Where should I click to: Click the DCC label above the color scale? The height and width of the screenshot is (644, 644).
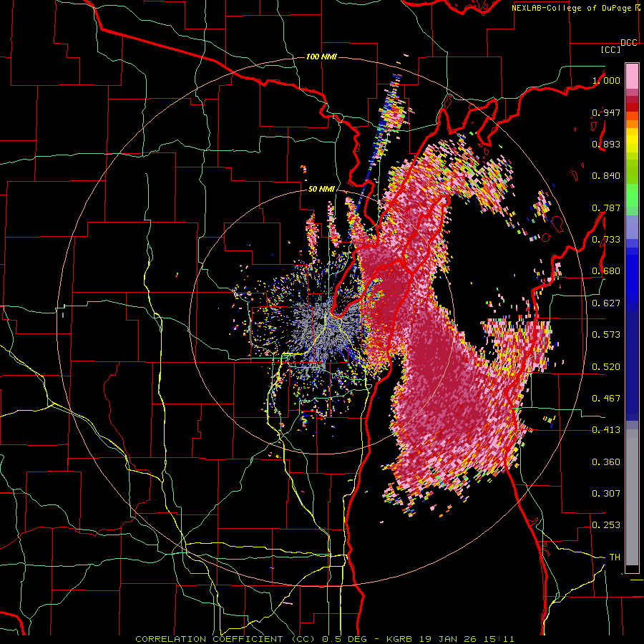628,43
